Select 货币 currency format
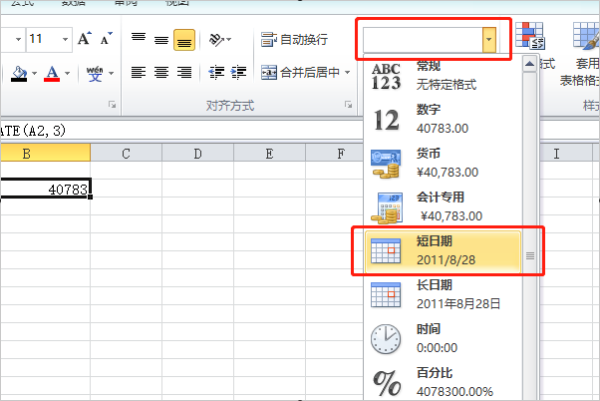 point(443,163)
